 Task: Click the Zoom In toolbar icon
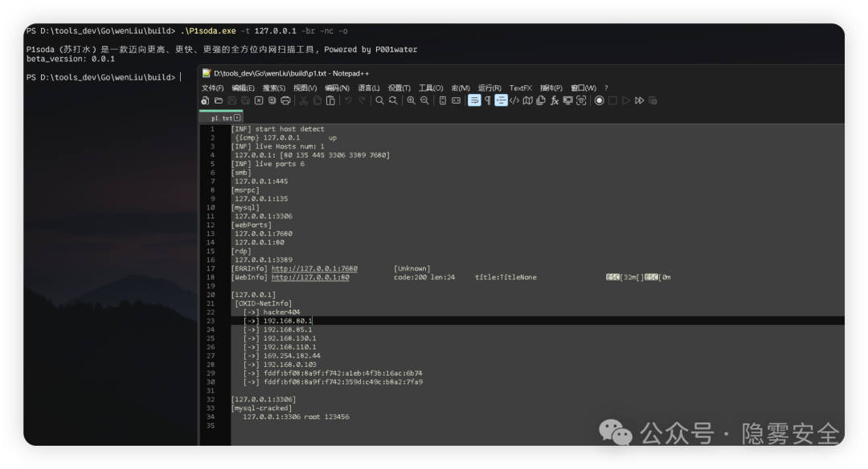click(411, 100)
